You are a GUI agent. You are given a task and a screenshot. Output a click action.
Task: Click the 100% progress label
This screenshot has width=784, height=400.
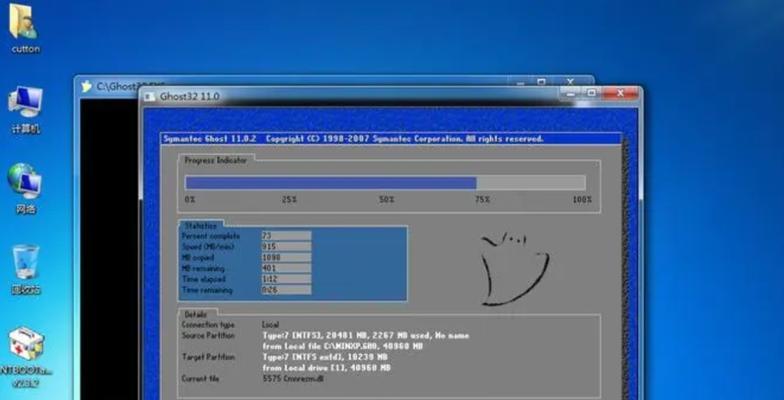(582, 200)
